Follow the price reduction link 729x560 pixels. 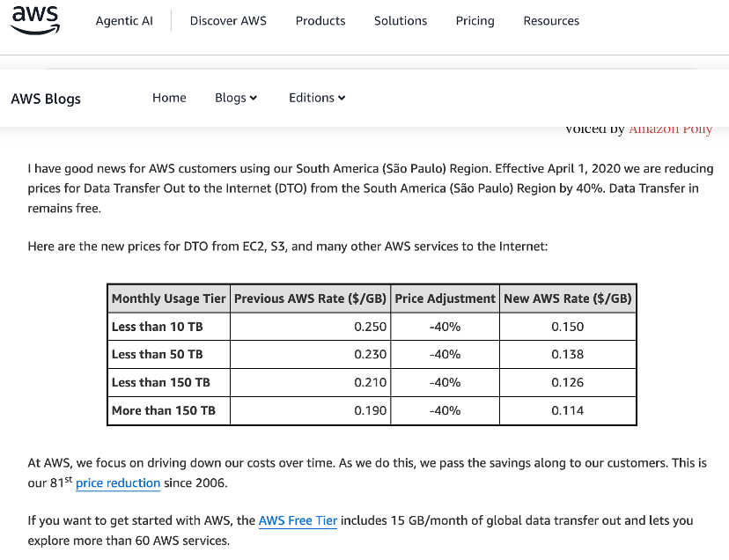118,483
